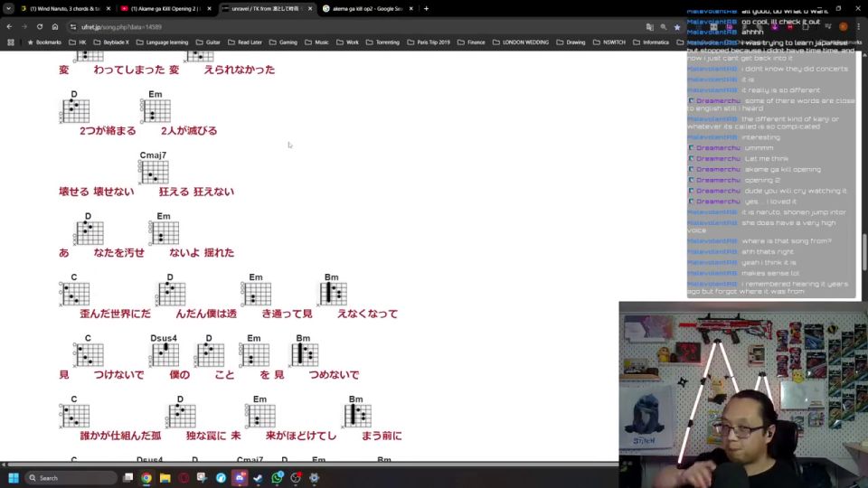The height and width of the screenshot is (488, 868).
Task: Open the red circular app on taskbar
Action: 184,478
